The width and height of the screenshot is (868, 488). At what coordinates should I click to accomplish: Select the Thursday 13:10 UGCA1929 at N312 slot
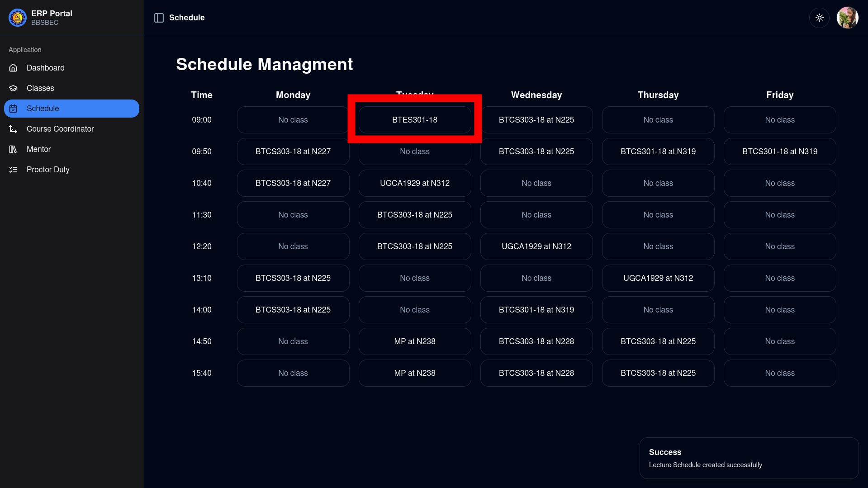(658, 278)
